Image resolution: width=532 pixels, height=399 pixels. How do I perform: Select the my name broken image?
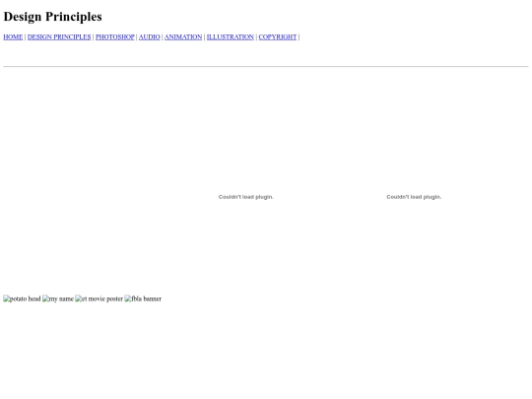(58, 299)
